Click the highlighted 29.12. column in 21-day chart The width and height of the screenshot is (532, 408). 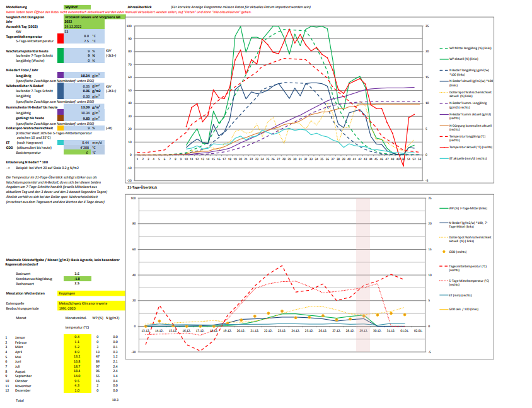coord(362,275)
